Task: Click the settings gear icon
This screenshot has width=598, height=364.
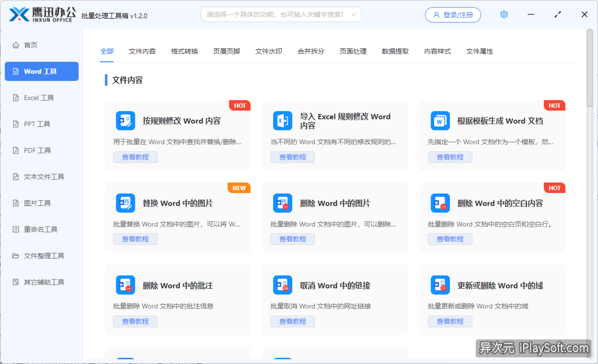Action: [504, 15]
